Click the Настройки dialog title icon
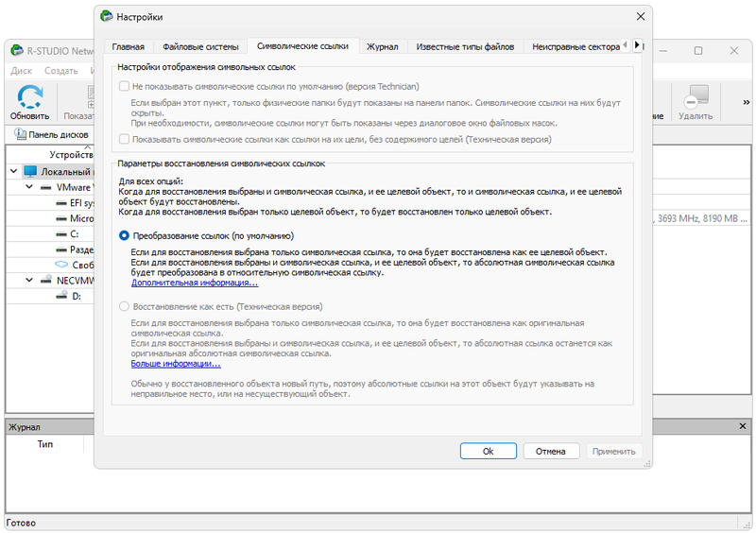The image size is (756, 533). (x=106, y=16)
